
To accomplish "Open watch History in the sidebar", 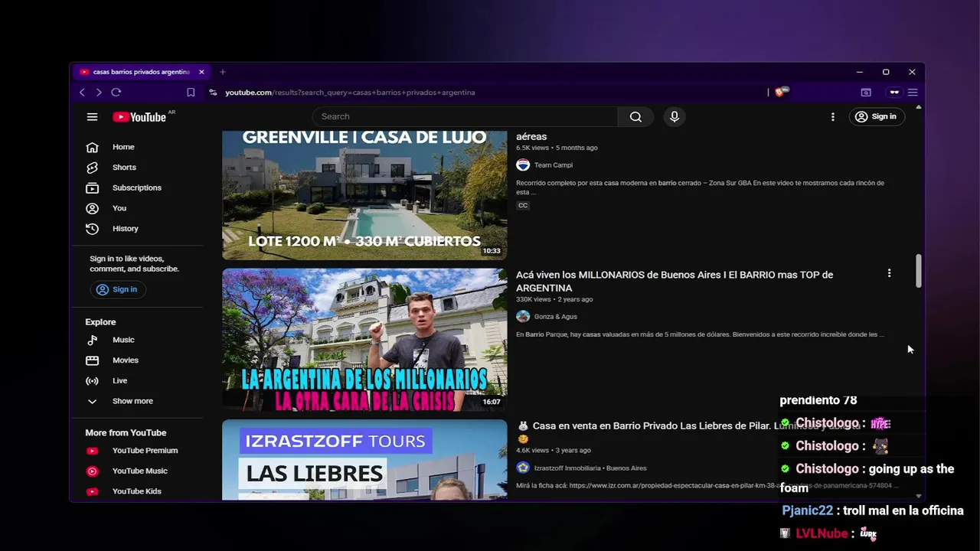I will point(138,229).
